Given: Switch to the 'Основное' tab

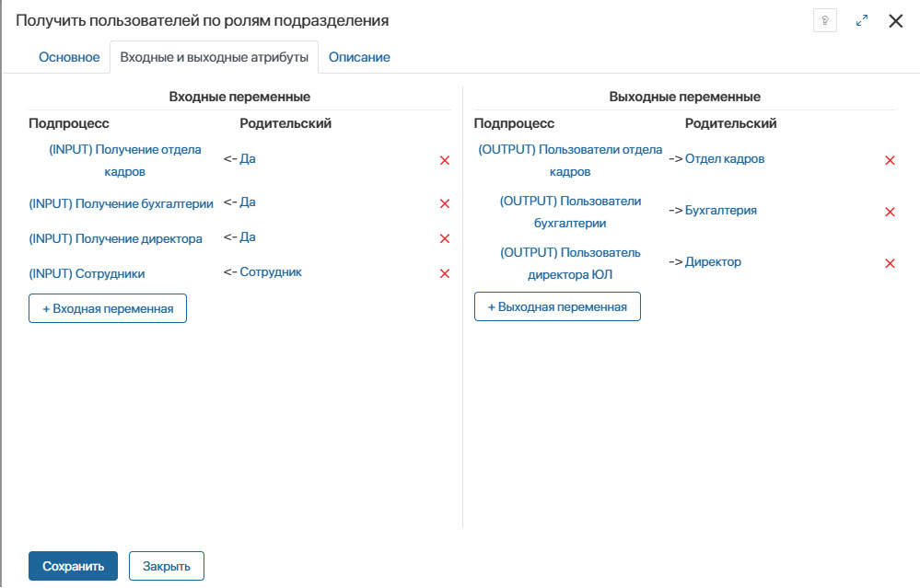Looking at the screenshot, I should (69, 57).
